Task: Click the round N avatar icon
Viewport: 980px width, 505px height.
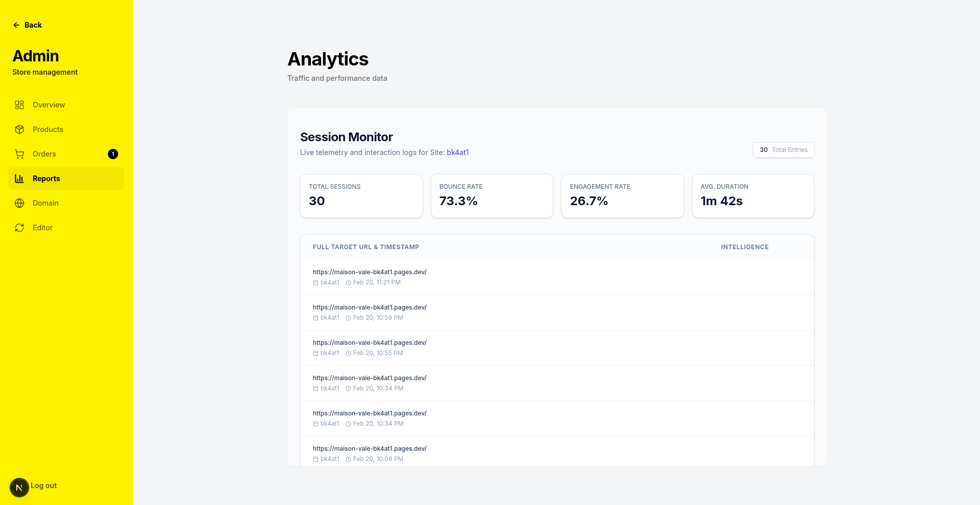Action: pyautogui.click(x=19, y=488)
